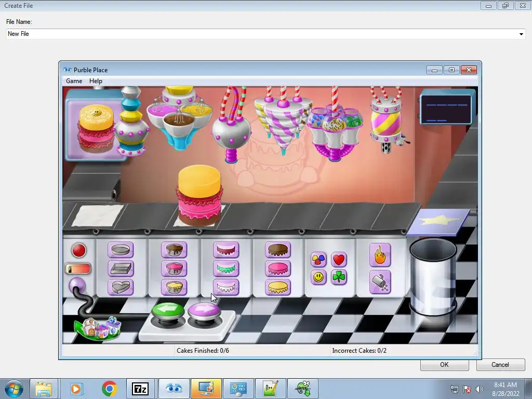Viewport: 532px width, 399px height.
Task: Switch to Purble Place taskbar button
Action: tap(174, 389)
